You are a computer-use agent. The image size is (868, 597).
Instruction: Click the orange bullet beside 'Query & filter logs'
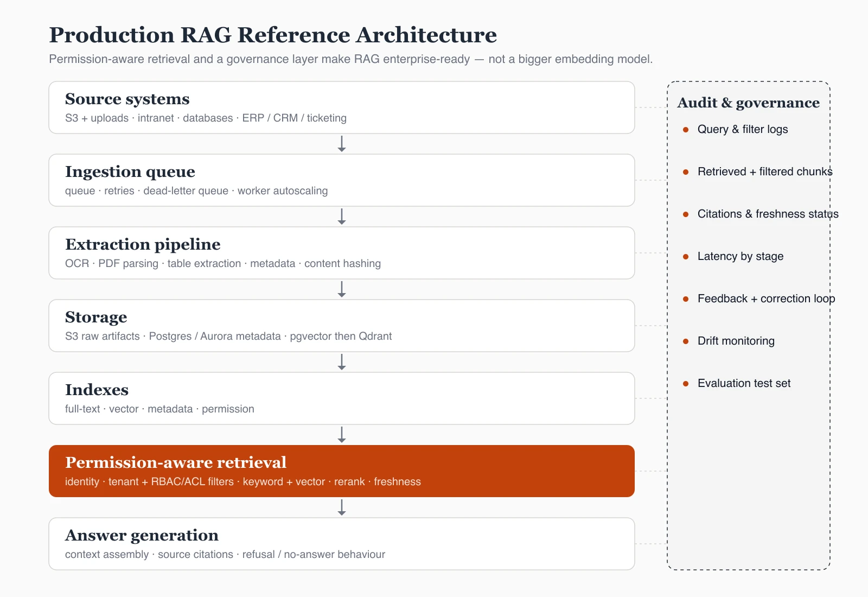686,130
